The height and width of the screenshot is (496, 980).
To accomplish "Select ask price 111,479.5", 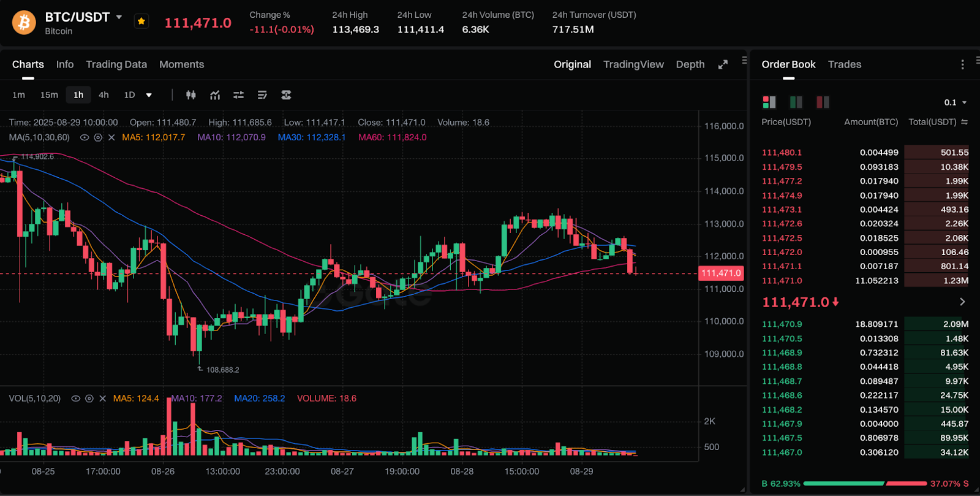I will coord(782,167).
